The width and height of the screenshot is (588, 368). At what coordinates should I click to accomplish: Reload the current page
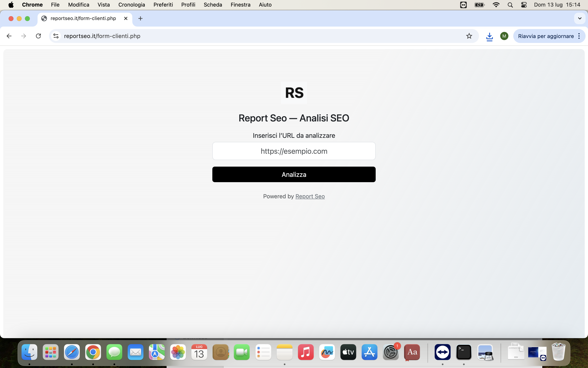click(x=38, y=36)
